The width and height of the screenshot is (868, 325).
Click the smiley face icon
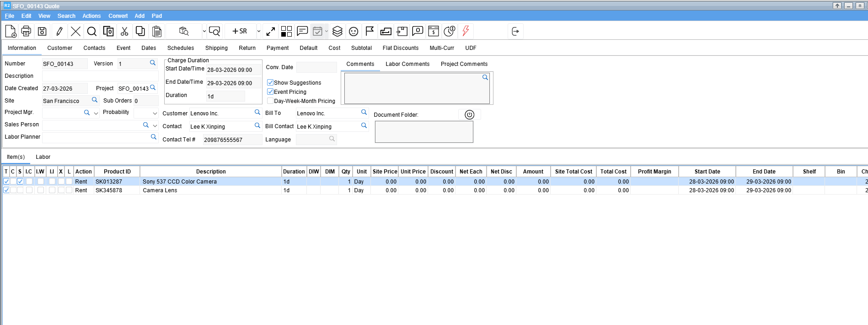[x=354, y=31]
